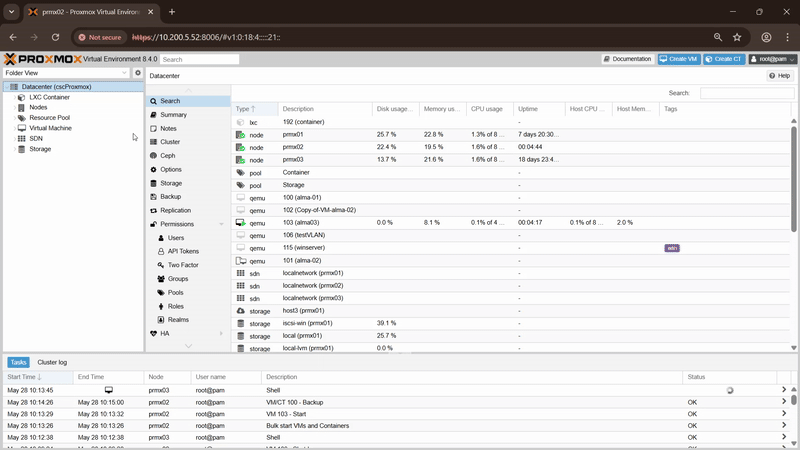Select the VM 103 - Start task row
This screenshot has width=800, height=450.
[x=396, y=414]
